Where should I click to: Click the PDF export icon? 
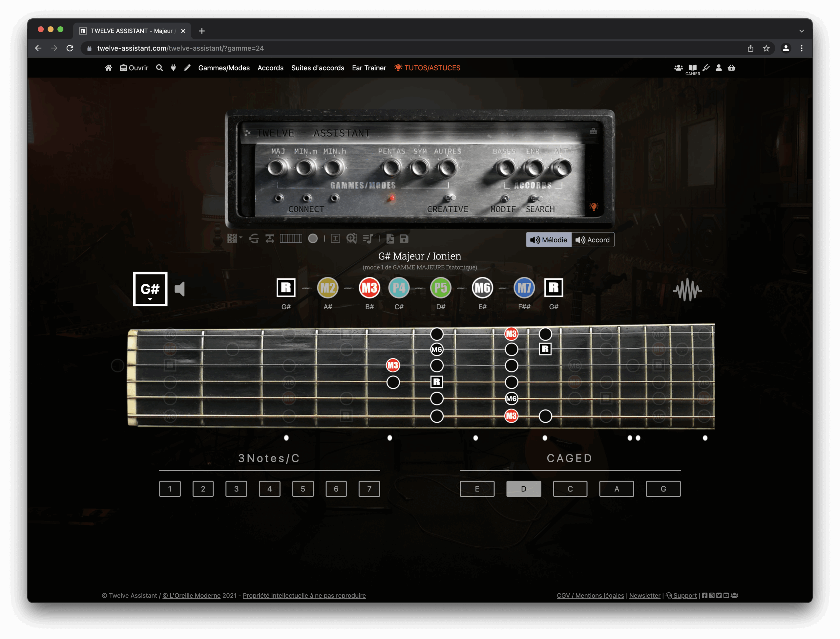[390, 239]
